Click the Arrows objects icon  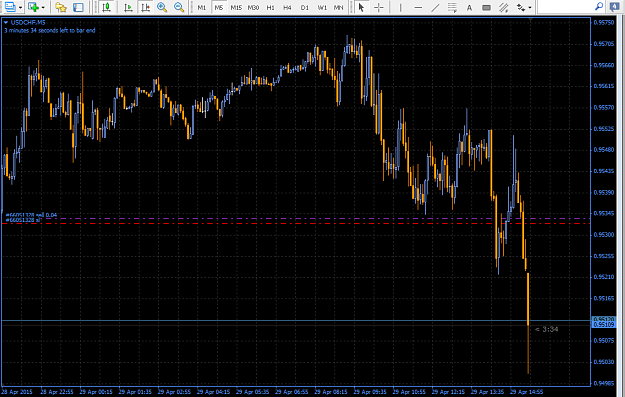[520, 7]
